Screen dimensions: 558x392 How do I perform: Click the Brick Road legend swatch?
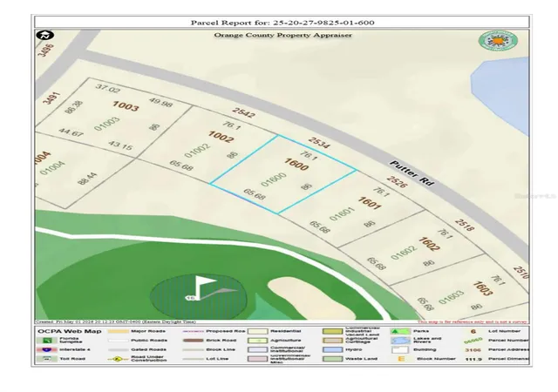coord(193,341)
